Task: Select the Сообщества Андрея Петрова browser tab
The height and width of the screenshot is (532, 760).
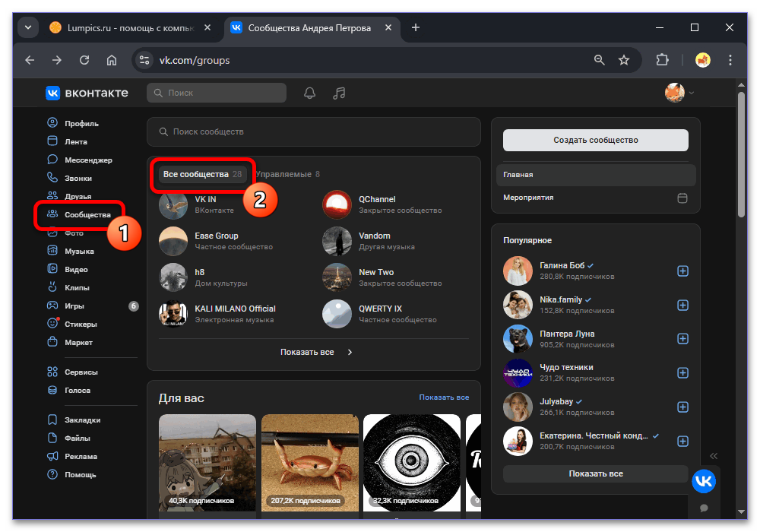Action: coord(310,27)
